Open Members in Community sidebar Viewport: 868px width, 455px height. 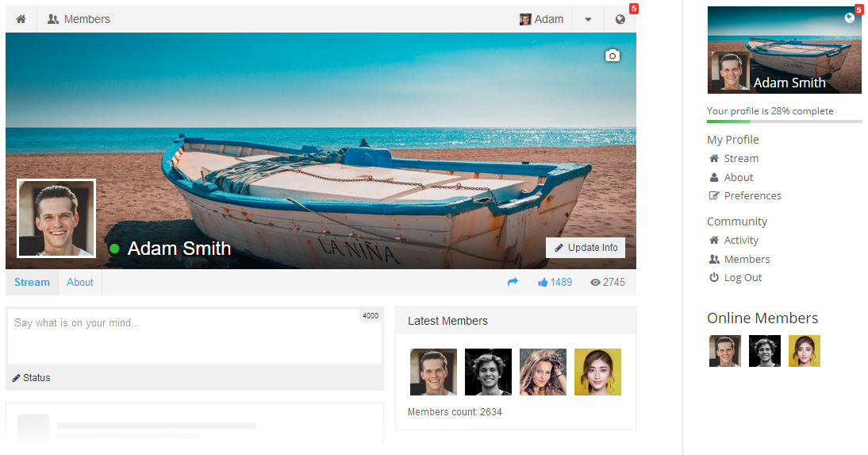tap(747, 259)
